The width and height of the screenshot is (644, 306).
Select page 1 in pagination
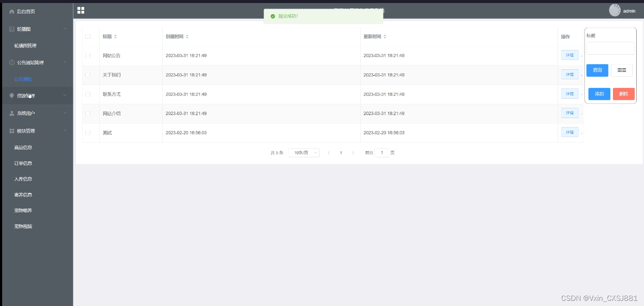tap(341, 153)
